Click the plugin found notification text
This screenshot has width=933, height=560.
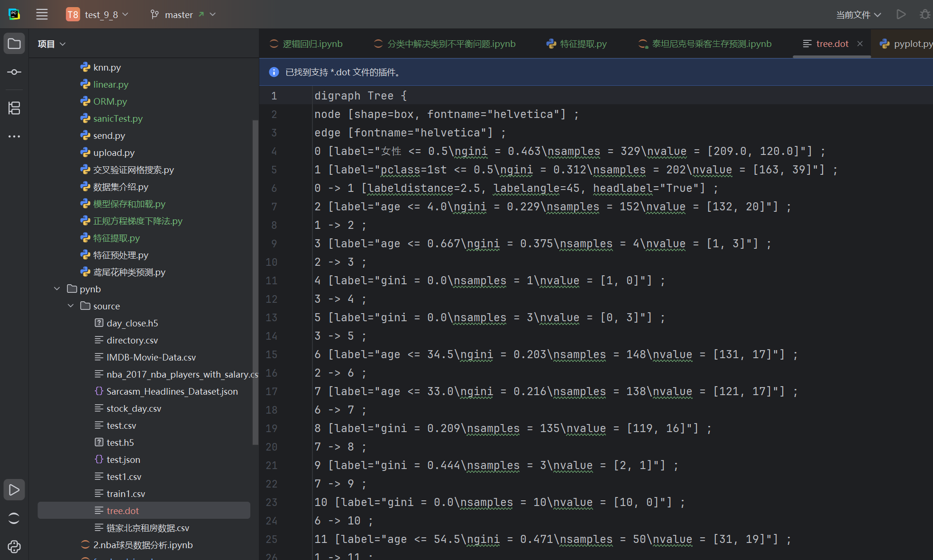[344, 72]
